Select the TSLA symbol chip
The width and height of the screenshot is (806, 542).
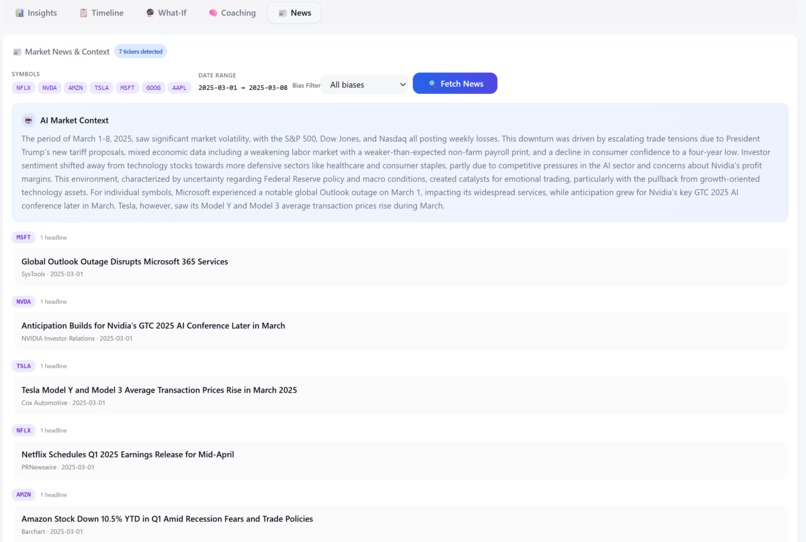pos(101,88)
